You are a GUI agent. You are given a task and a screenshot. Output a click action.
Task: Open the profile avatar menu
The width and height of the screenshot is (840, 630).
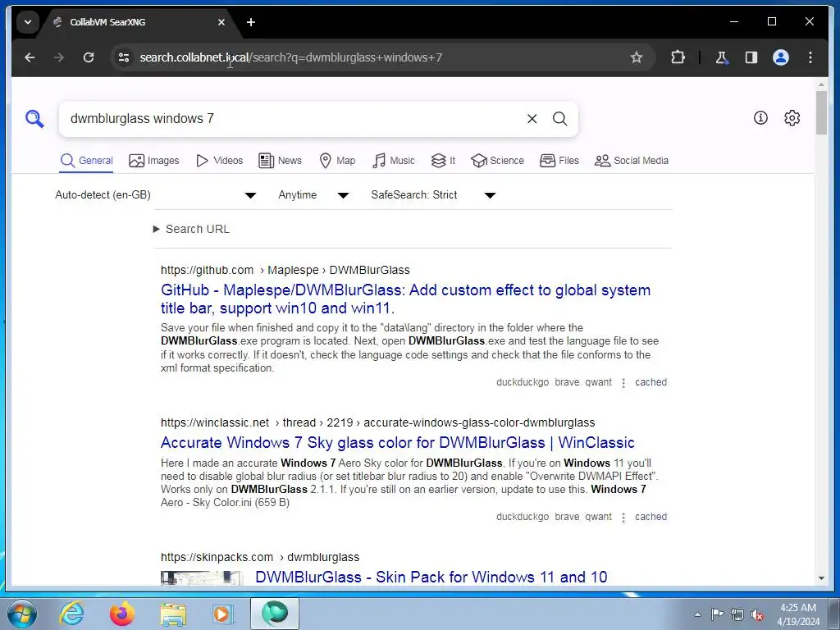pos(781,57)
